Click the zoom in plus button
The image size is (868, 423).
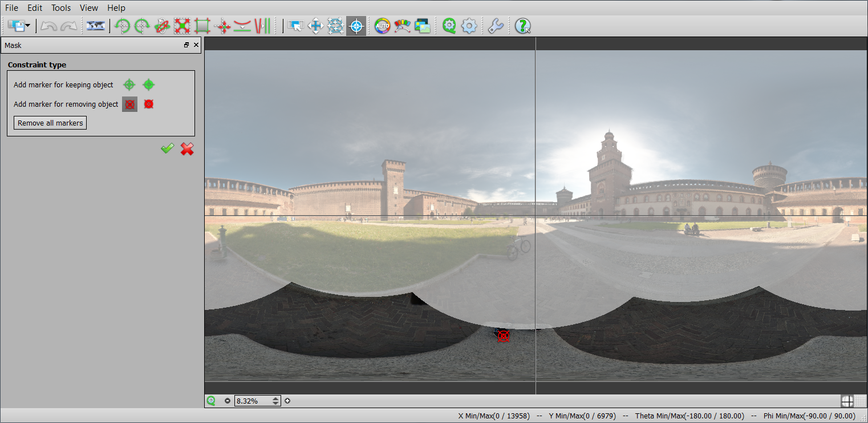(287, 401)
